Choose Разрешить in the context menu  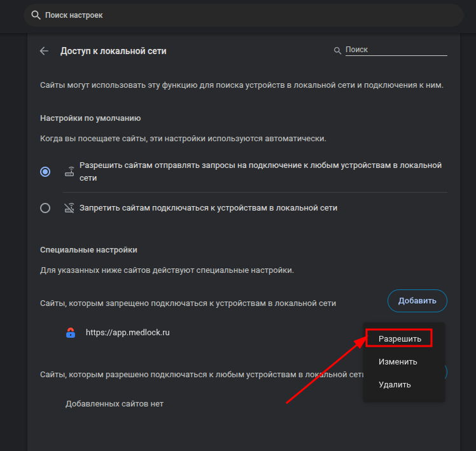[400, 339]
